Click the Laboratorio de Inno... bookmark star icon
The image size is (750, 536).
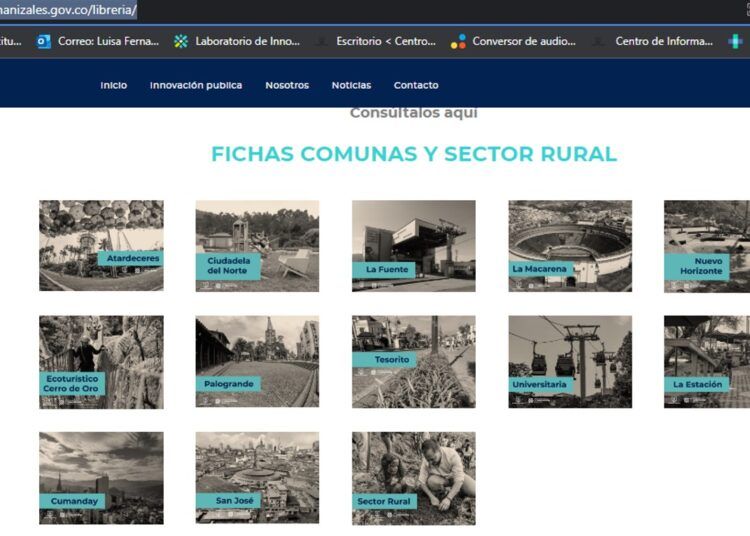(x=181, y=42)
